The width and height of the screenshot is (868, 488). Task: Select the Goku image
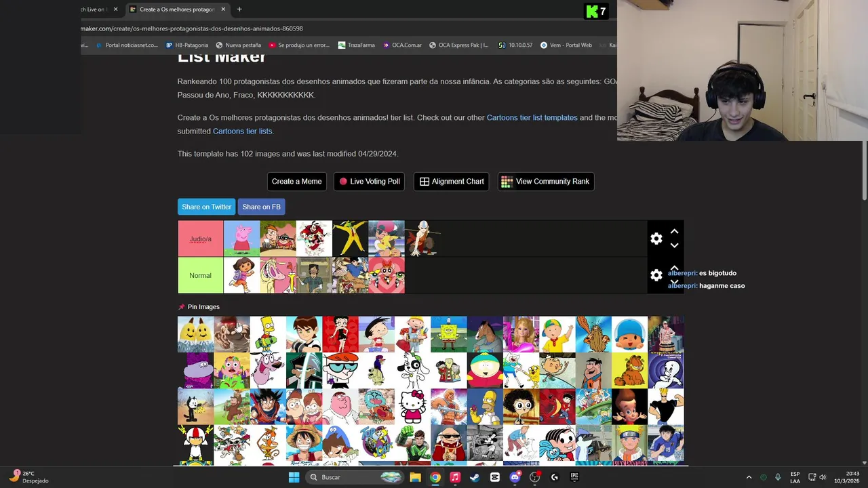coord(268,407)
